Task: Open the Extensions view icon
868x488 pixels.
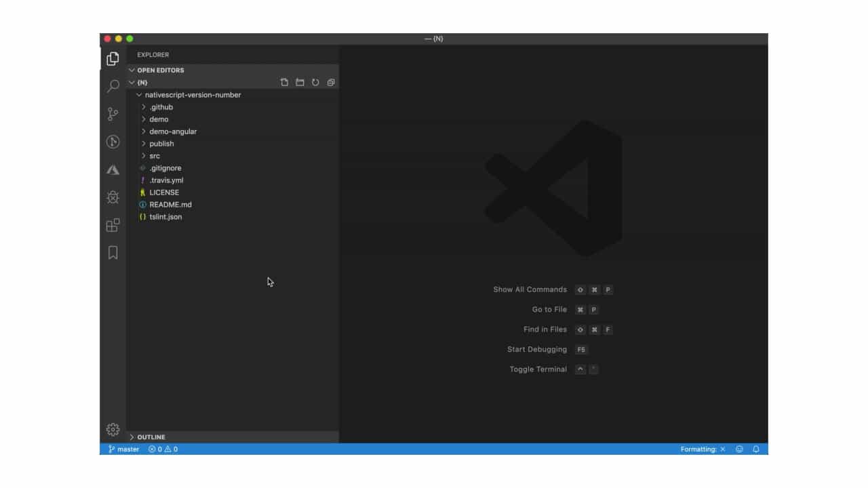Action: [113, 225]
